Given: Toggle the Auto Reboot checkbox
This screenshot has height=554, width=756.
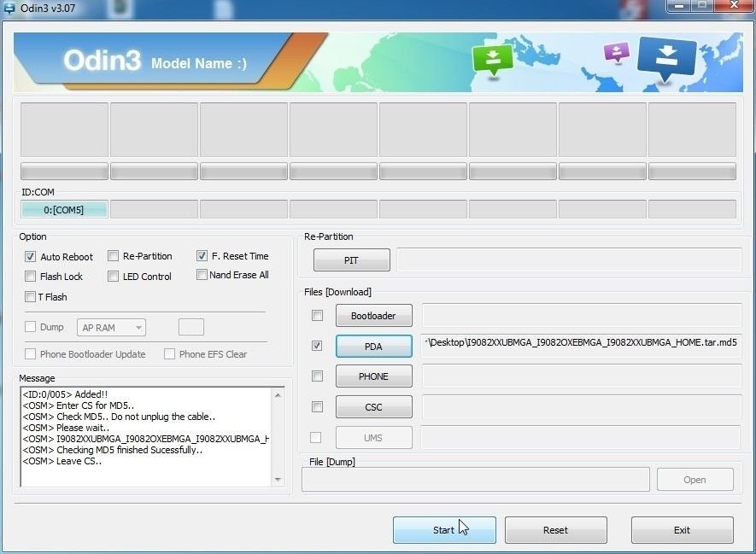Looking at the screenshot, I should coord(30,257).
